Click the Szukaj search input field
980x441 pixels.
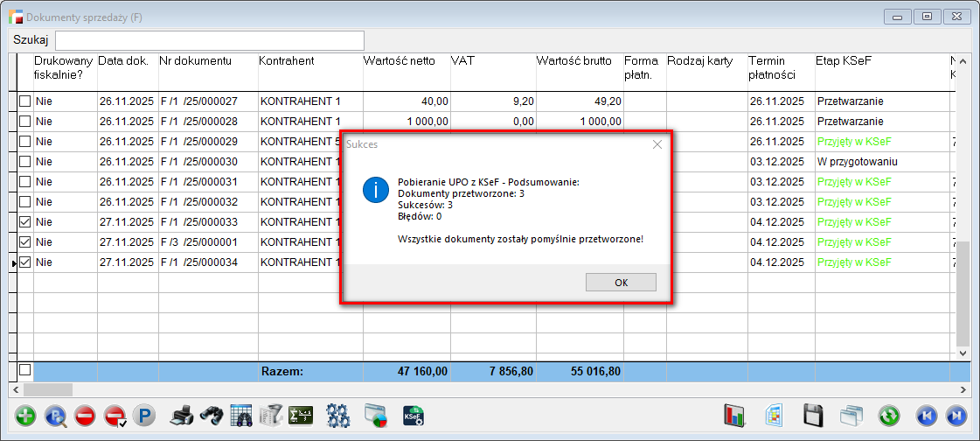[x=210, y=40]
